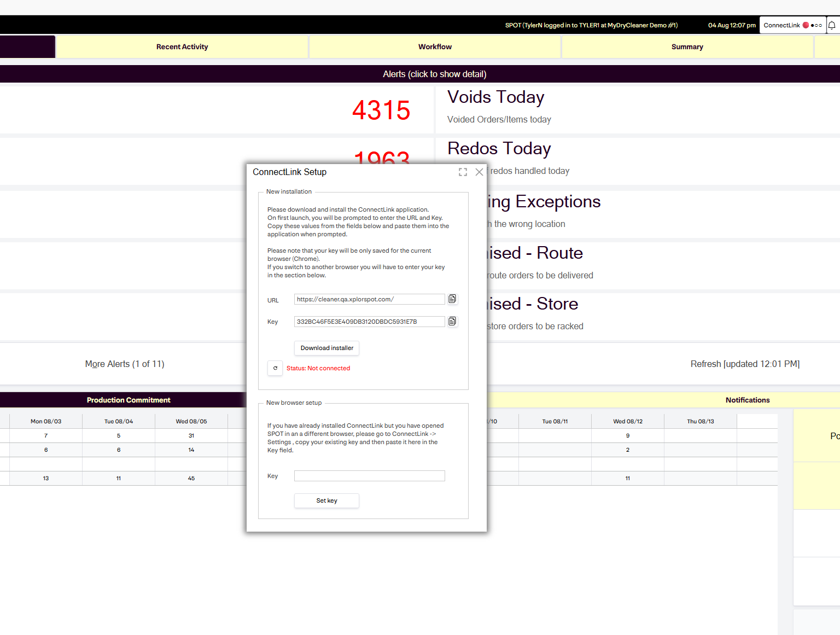Screen dimensions: 840x635
Task: Copy the Key field value icon
Action: coord(452,321)
